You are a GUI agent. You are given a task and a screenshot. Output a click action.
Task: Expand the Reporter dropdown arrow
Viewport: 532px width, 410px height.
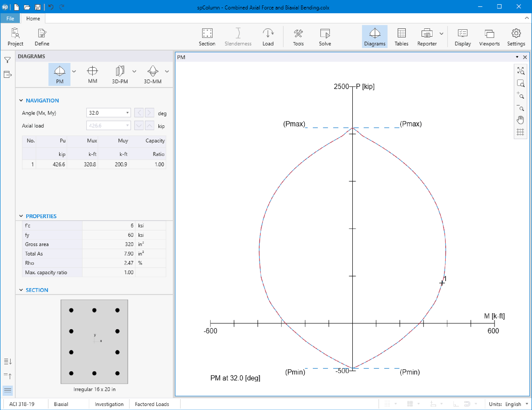click(442, 34)
